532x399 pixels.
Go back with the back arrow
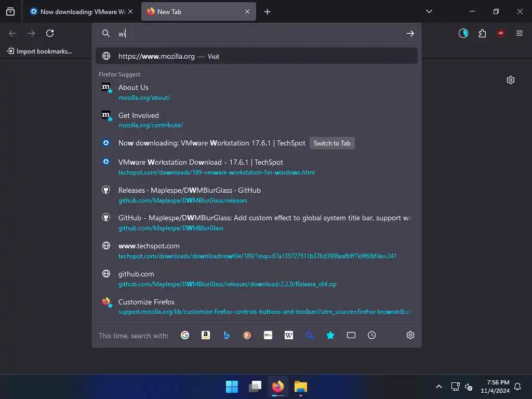coord(12,33)
